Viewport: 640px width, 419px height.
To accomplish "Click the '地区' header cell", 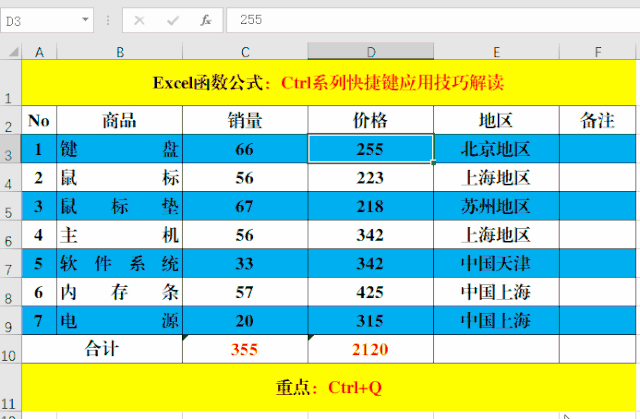I will pos(496,120).
